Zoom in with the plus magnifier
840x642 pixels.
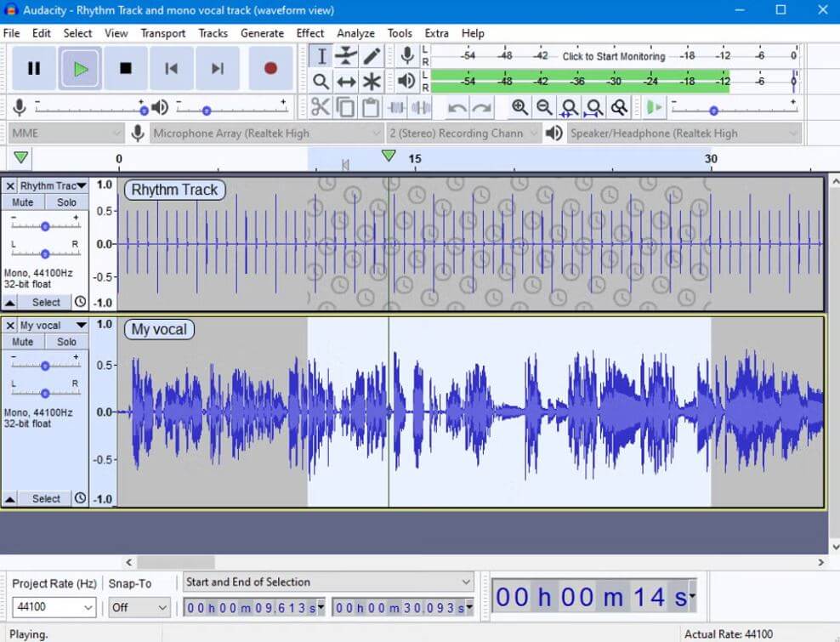(519, 107)
